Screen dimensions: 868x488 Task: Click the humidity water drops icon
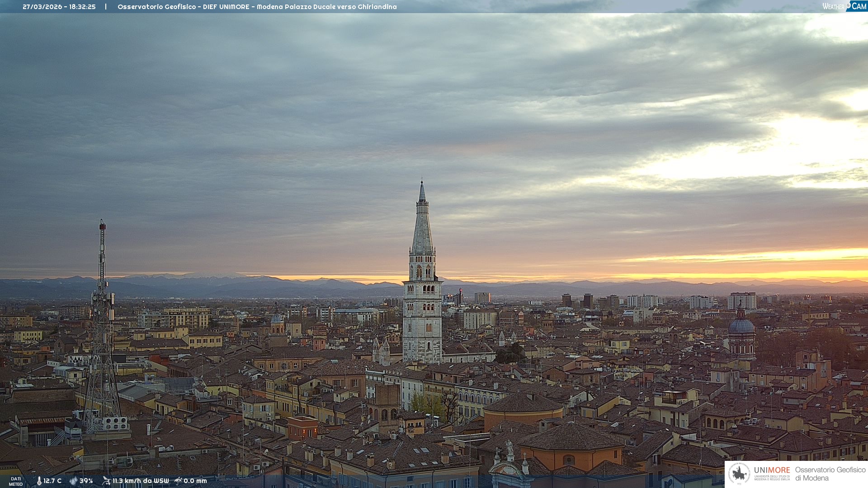73,481
